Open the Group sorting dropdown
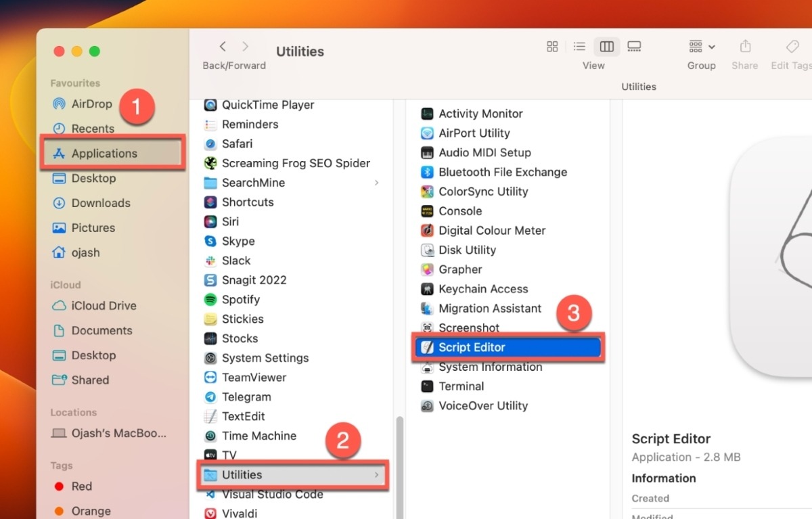Viewport: 812px width, 519px height. (x=700, y=46)
